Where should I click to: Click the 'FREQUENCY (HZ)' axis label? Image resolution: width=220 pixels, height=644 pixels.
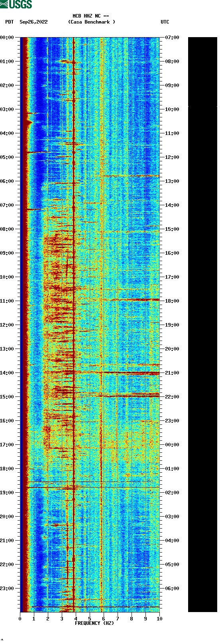(x=94, y=623)
